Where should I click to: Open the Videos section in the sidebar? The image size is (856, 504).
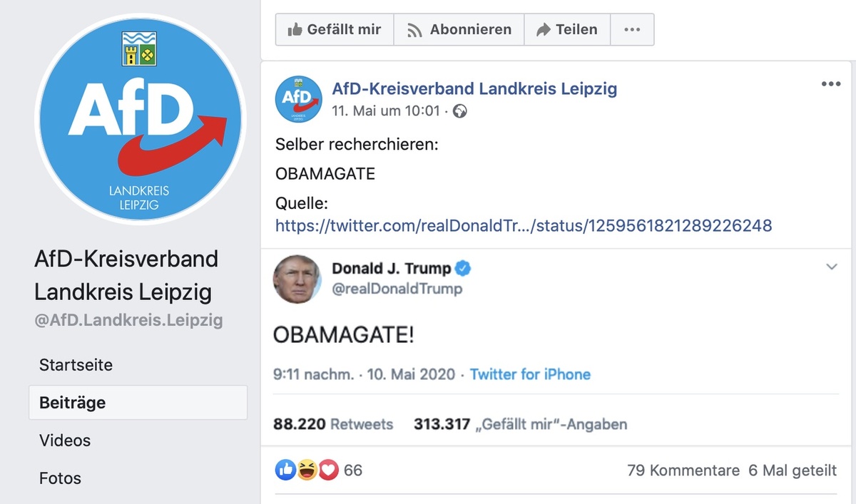[65, 441]
